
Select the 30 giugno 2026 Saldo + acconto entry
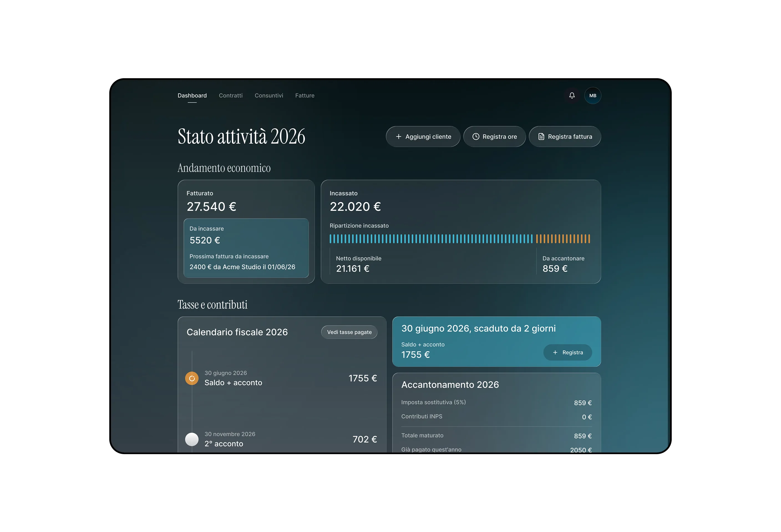click(x=282, y=378)
